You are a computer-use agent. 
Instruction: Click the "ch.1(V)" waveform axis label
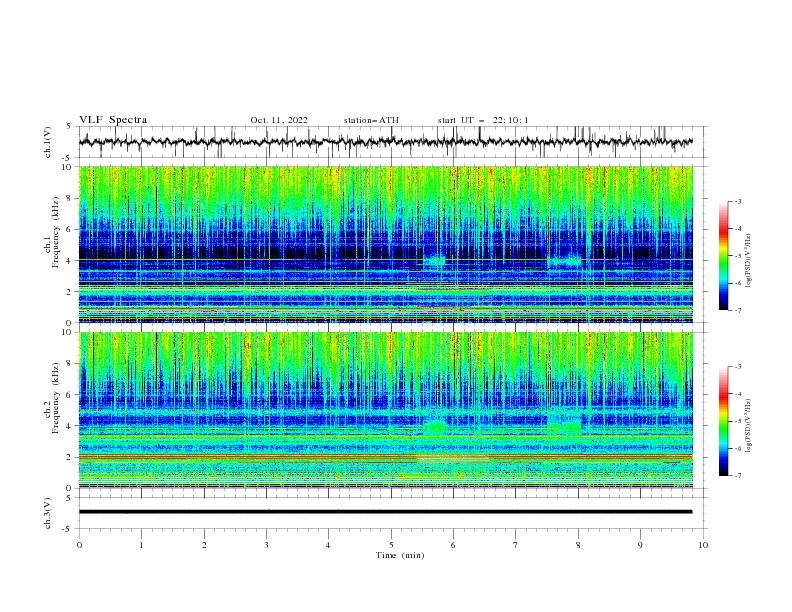(48, 142)
